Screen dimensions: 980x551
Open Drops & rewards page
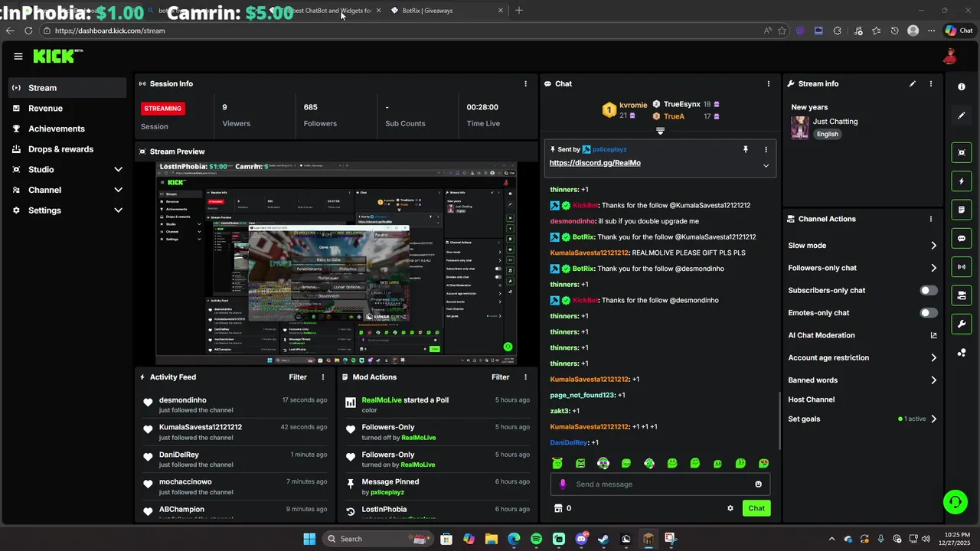[67, 149]
